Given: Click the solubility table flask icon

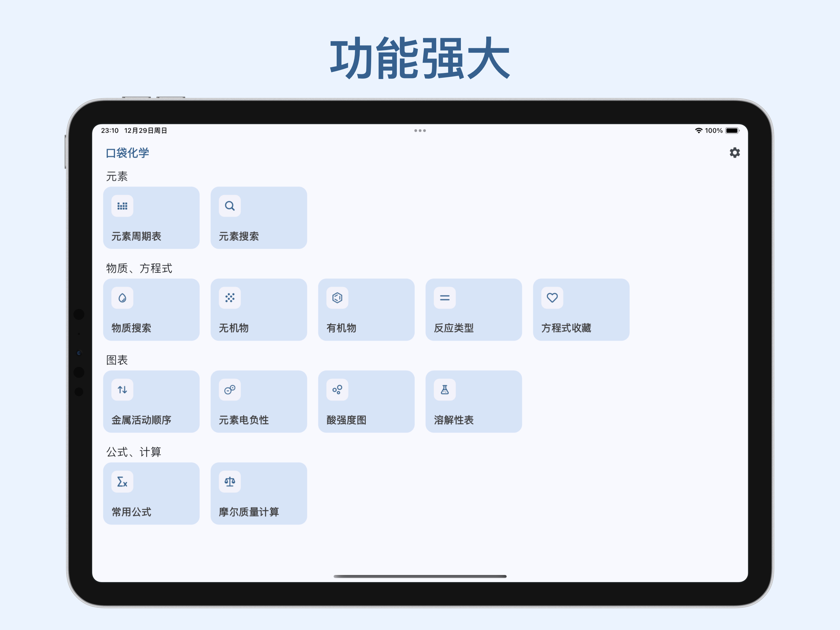Looking at the screenshot, I should click(445, 390).
